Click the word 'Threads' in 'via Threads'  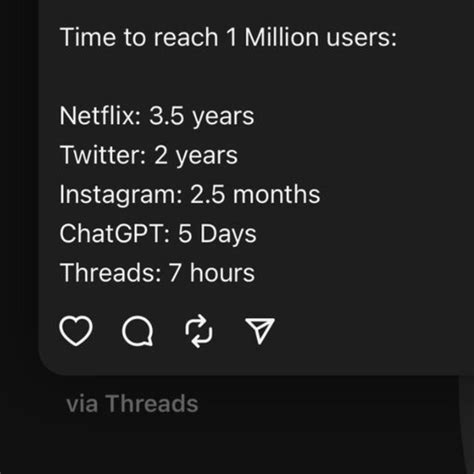click(x=152, y=404)
